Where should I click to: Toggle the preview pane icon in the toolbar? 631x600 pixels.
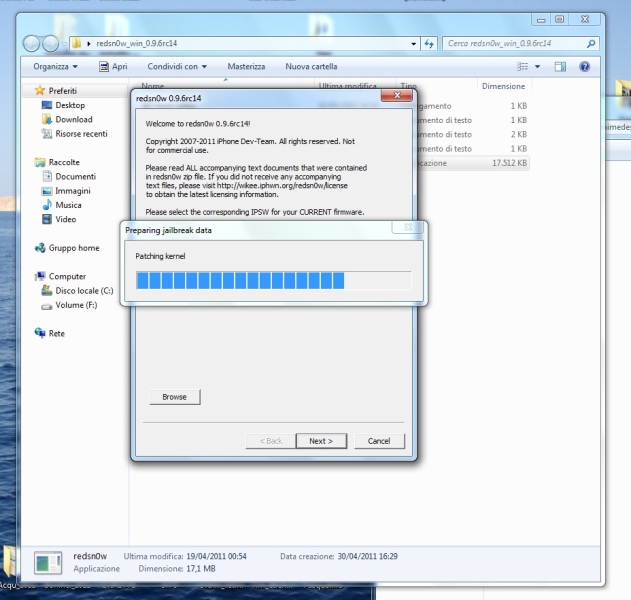[x=560, y=66]
